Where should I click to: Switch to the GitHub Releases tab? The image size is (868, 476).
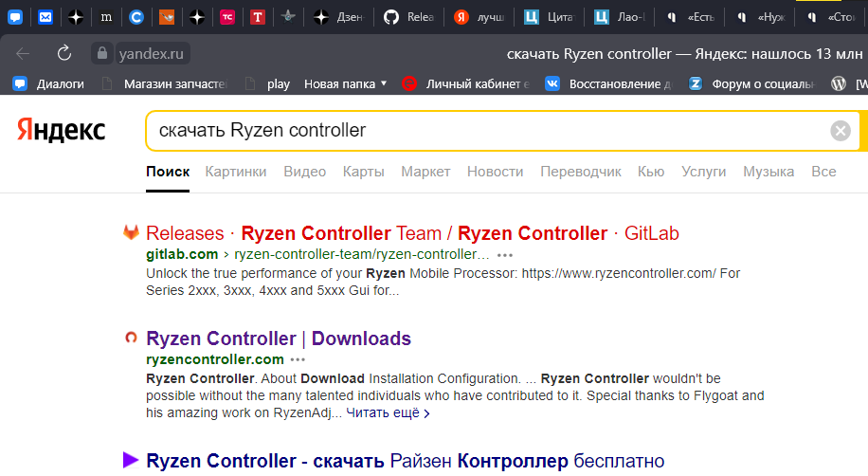(408, 17)
